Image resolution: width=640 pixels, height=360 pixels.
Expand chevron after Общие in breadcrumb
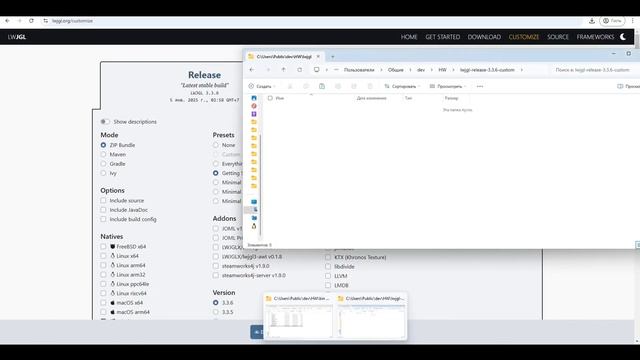[410, 70]
